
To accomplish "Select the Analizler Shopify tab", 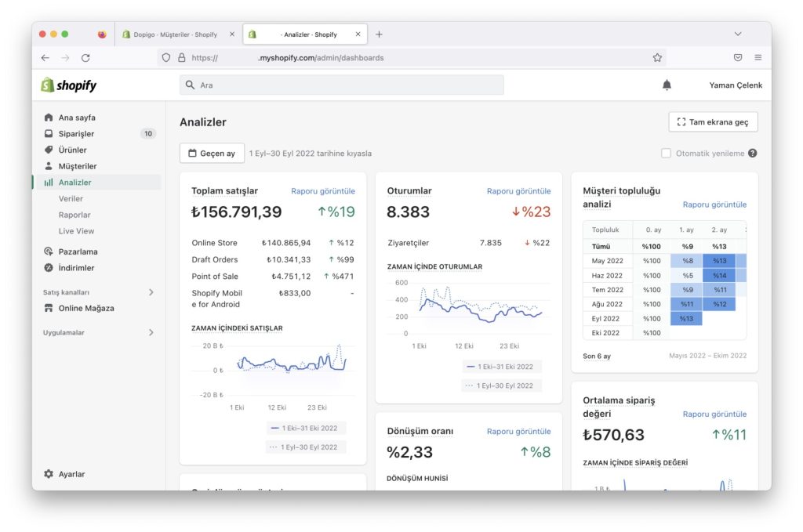I will (x=305, y=34).
